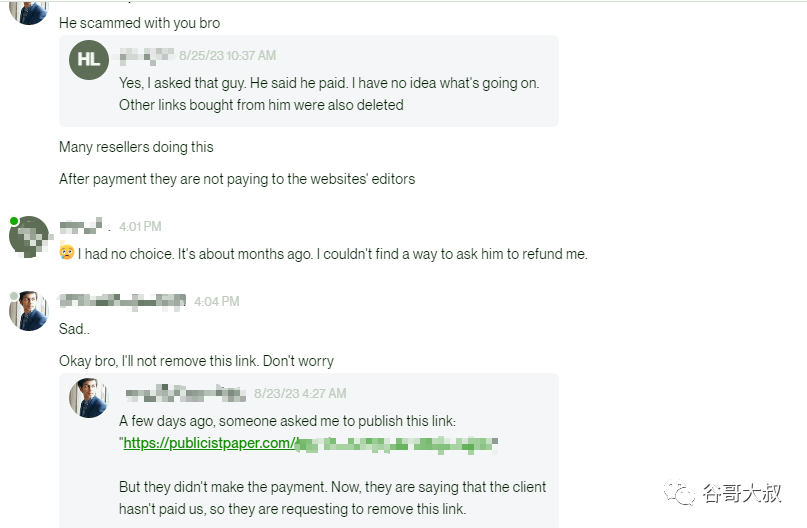Viewport: 807px width, 528px height.
Task: Click the blurred username next to 4:04 PM
Action: coord(122,301)
